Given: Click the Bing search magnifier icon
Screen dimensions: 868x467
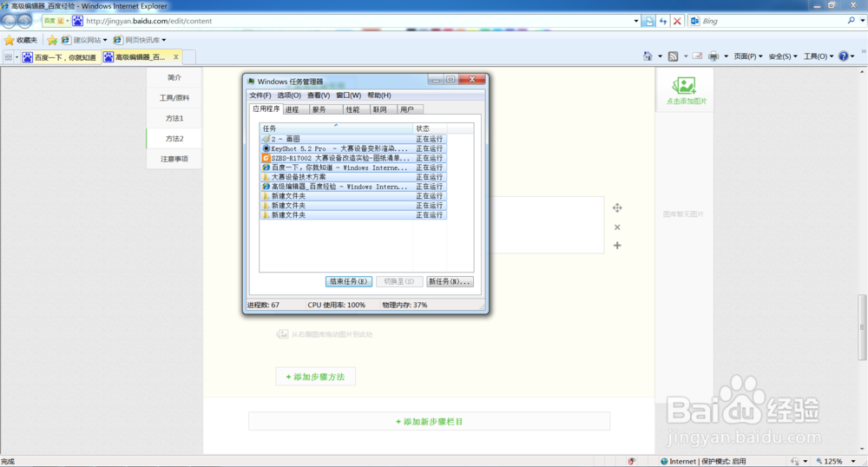Looking at the screenshot, I should [x=852, y=21].
